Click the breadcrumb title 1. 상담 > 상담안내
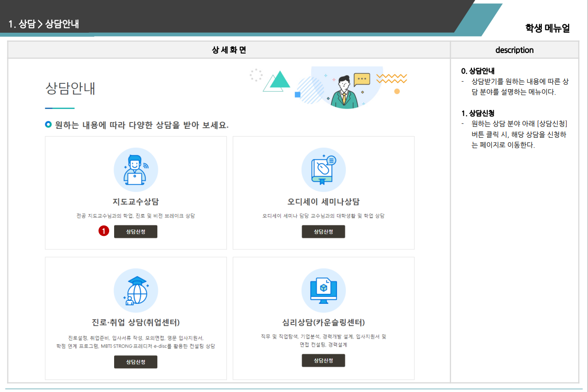The height and width of the screenshot is (392, 588). tap(44, 24)
